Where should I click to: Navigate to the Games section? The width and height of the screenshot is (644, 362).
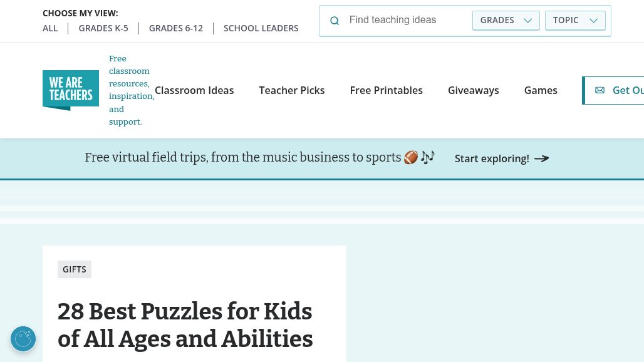pos(541,90)
